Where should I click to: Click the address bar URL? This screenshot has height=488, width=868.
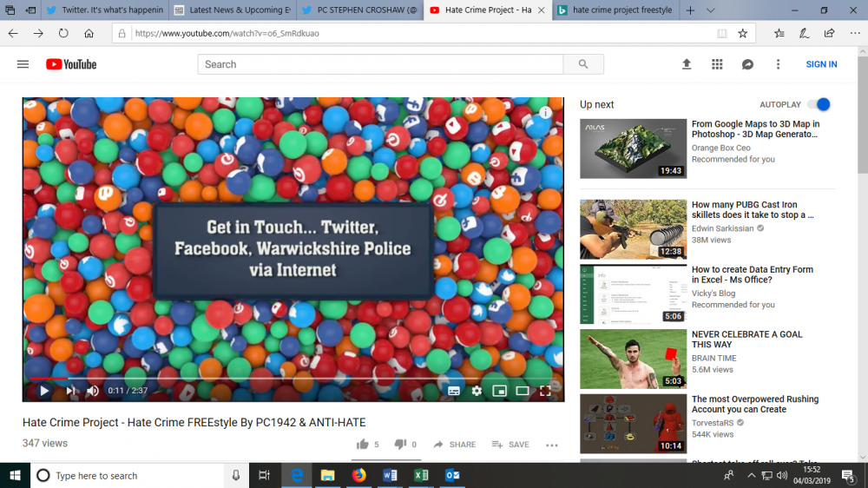pos(227,33)
